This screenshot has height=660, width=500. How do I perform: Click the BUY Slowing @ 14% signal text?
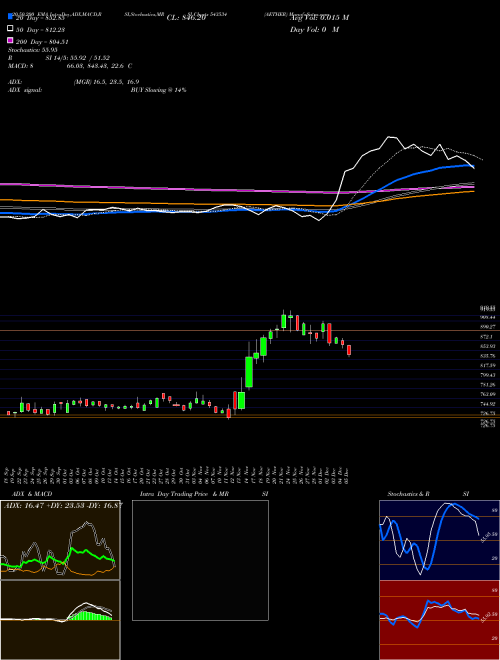[x=158, y=90]
